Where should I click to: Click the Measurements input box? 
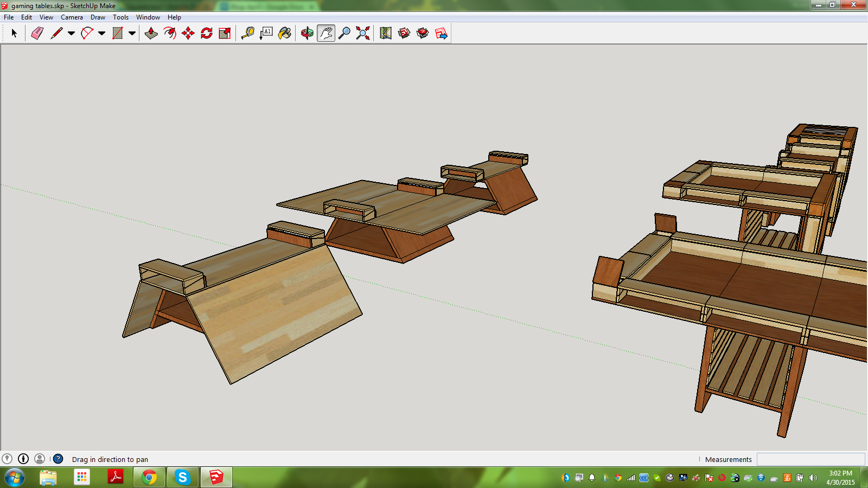tap(810, 459)
